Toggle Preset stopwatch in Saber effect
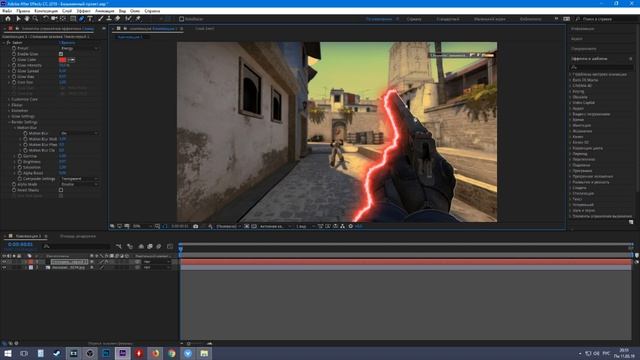Viewport: 640px width, 360px height. pos(14,48)
